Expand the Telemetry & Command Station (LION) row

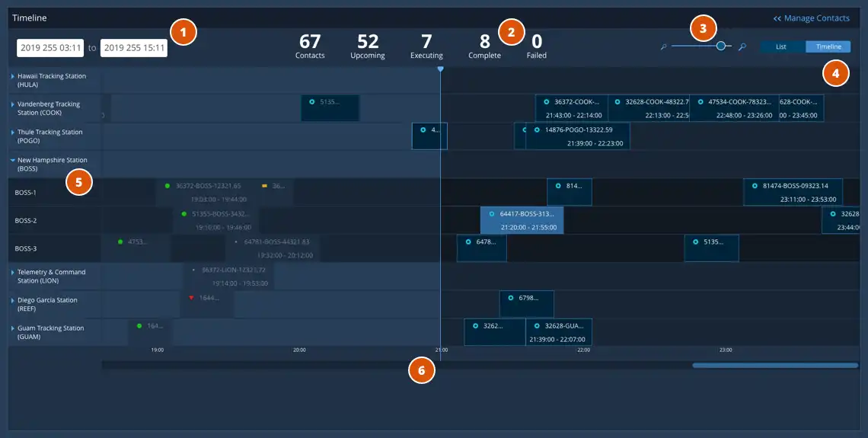pyautogui.click(x=13, y=273)
